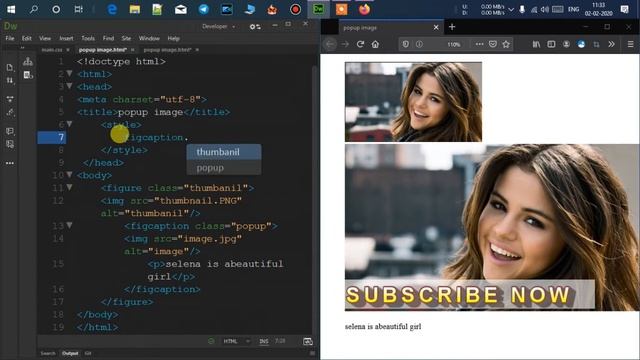The height and width of the screenshot is (360, 640).
Task: Click the green linting status icon in status bar
Action: pyautogui.click(x=211, y=341)
